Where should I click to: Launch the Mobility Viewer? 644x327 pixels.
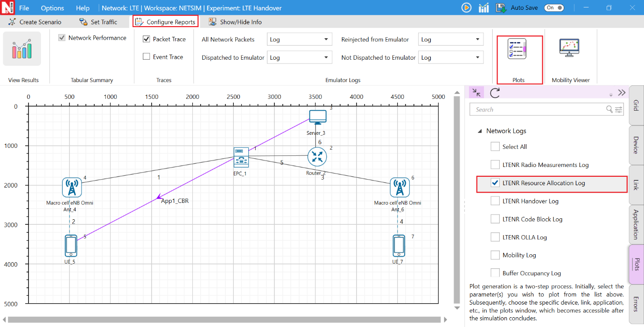click(569, 48)
